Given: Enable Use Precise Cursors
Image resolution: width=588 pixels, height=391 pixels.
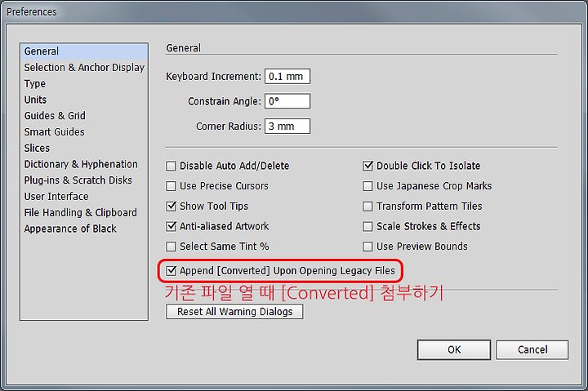Looking at the screenshot, I should [171, 186].
